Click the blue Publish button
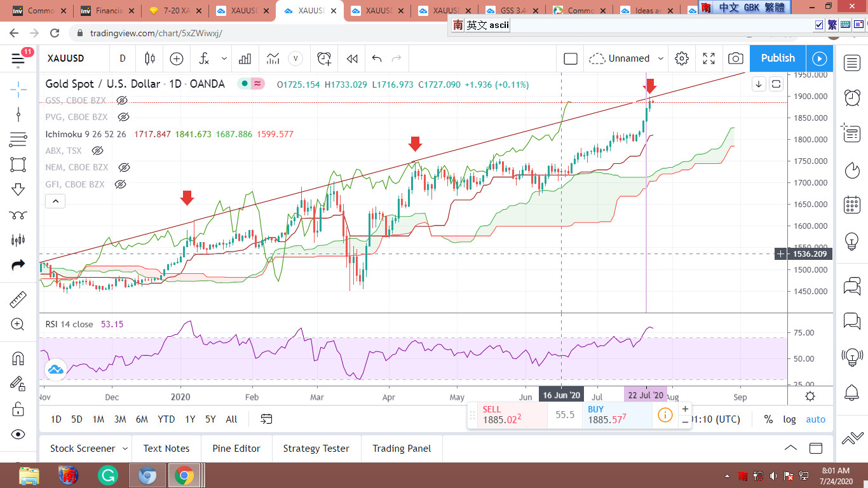This screenshot has height=488, width=868. [778, 58]
